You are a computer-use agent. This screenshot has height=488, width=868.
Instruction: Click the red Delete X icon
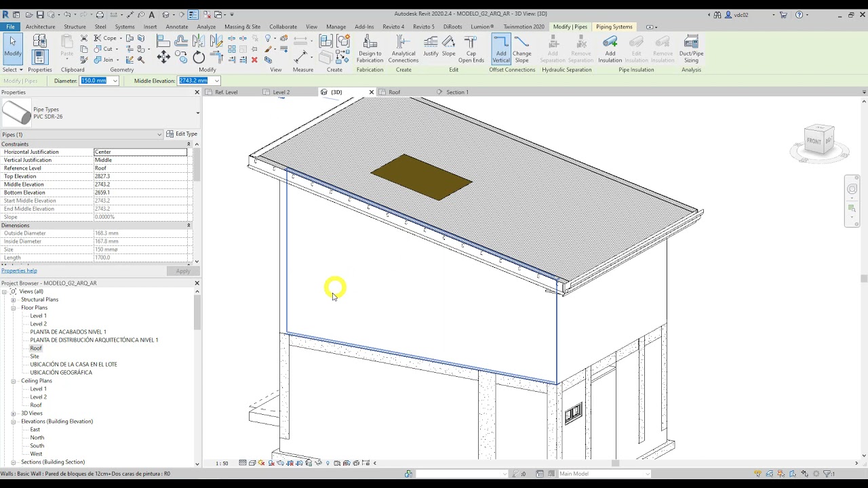click(x=254, y=60)
